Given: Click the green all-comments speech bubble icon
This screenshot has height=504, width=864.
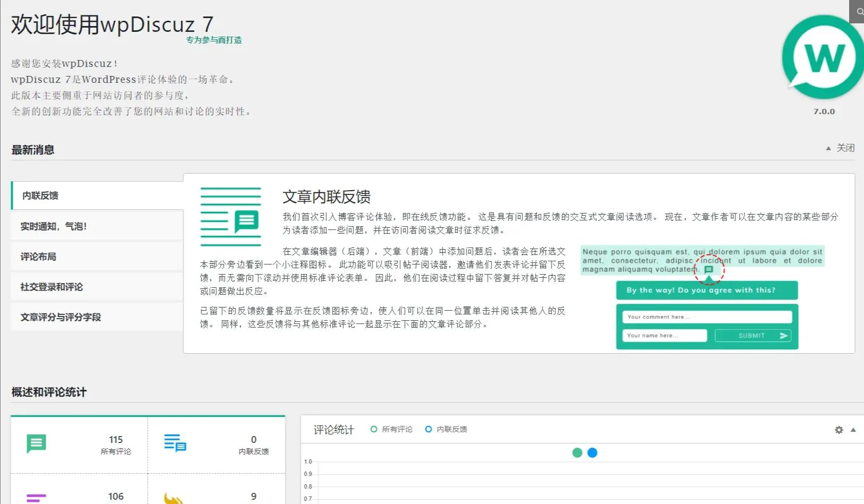Looking at the screenshot, I should tap(36, 443).
